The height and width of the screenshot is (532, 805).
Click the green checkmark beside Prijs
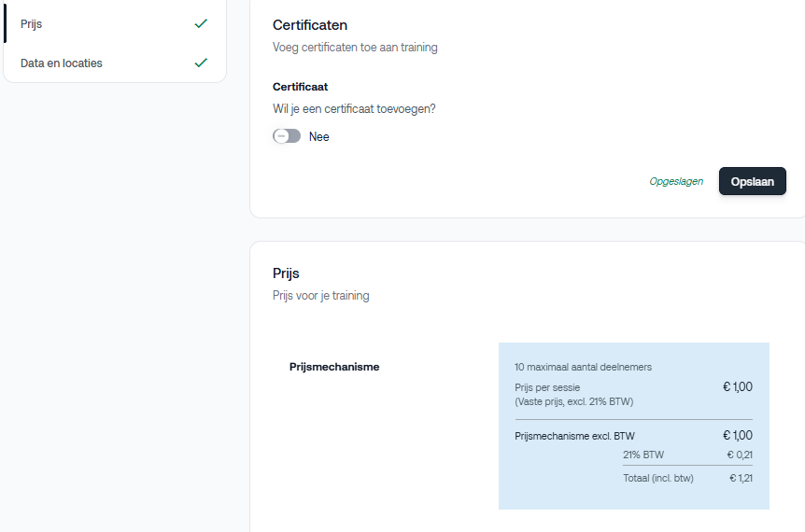(201, 24)
